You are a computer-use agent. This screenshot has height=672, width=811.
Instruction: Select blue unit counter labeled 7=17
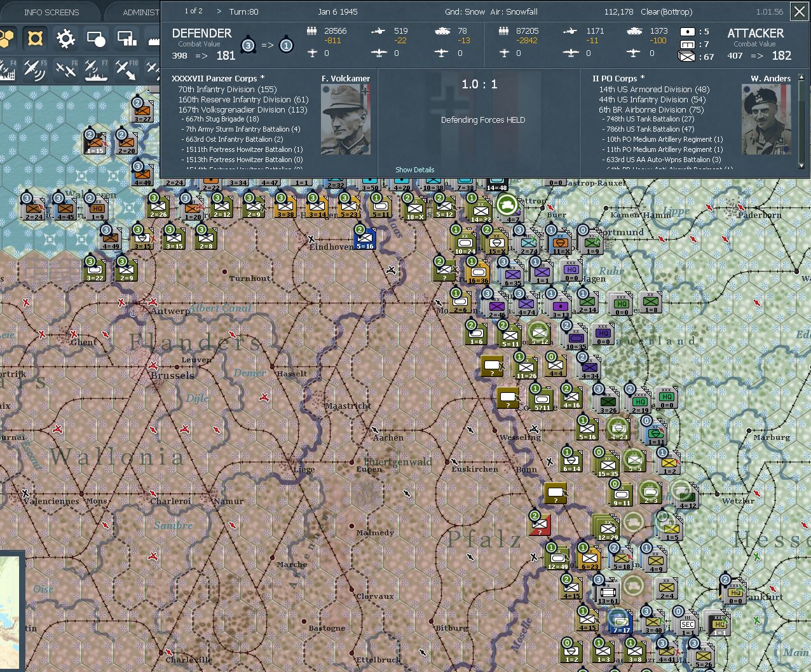(620, 622)
